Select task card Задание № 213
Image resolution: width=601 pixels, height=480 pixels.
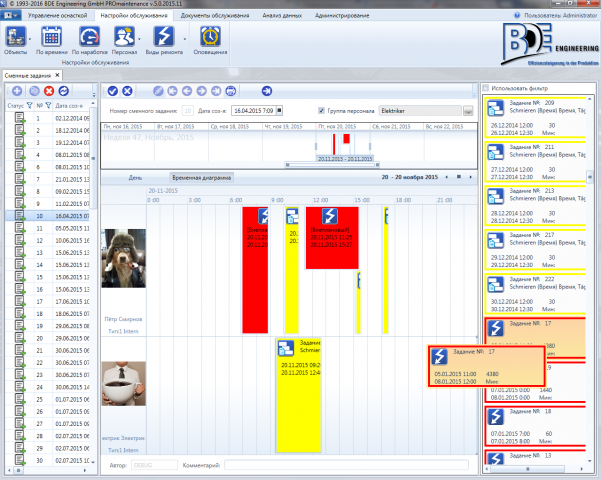535,206
